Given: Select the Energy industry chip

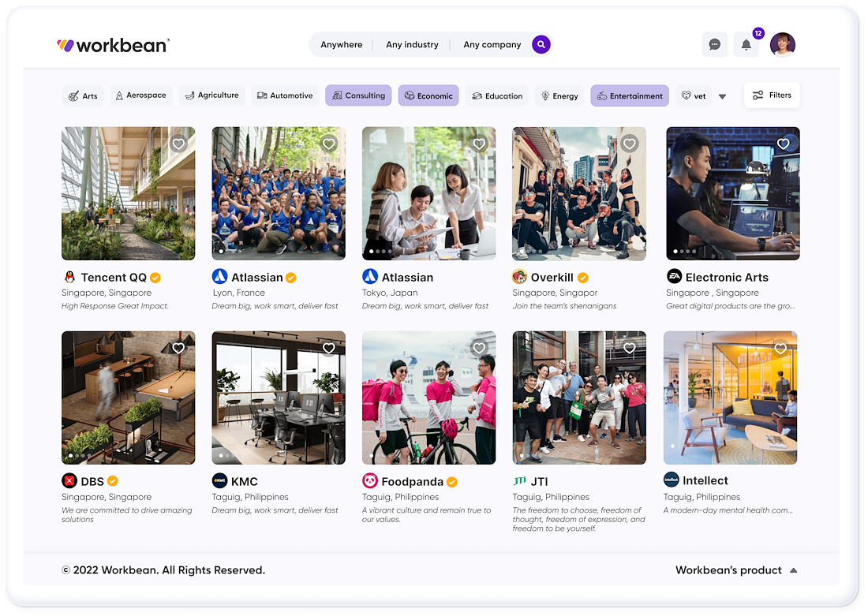Looking at the screenshot, I should [x=559, y=95].
